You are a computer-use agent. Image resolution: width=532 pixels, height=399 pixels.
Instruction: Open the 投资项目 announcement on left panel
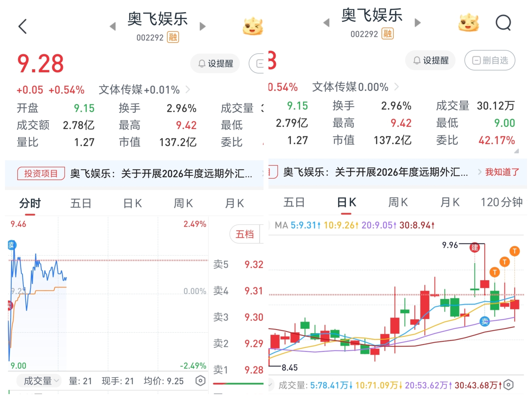pos(41,174)
